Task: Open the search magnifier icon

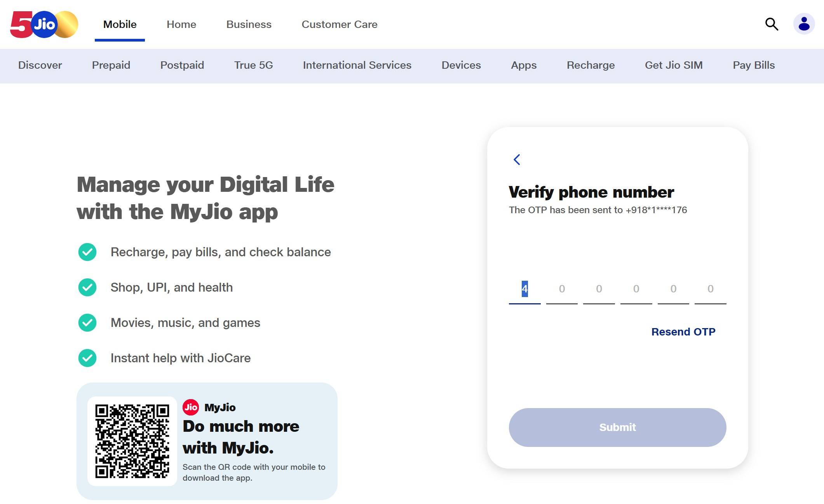Action: pos(772,24)
